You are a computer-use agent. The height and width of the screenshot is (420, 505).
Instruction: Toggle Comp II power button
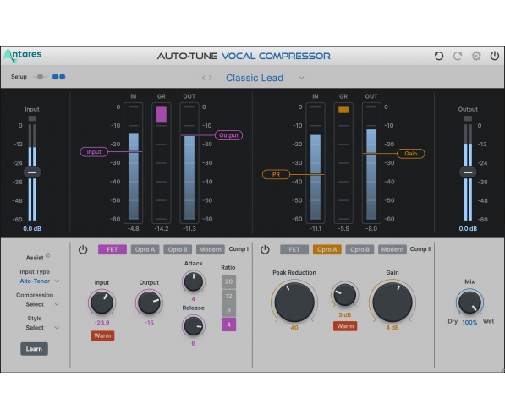click(265, 250)
